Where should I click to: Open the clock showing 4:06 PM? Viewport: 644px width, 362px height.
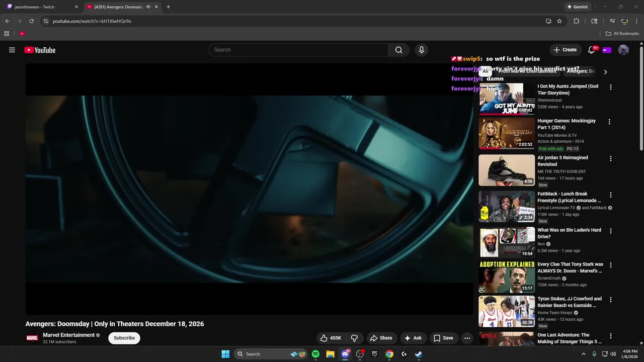pos(630,354)
